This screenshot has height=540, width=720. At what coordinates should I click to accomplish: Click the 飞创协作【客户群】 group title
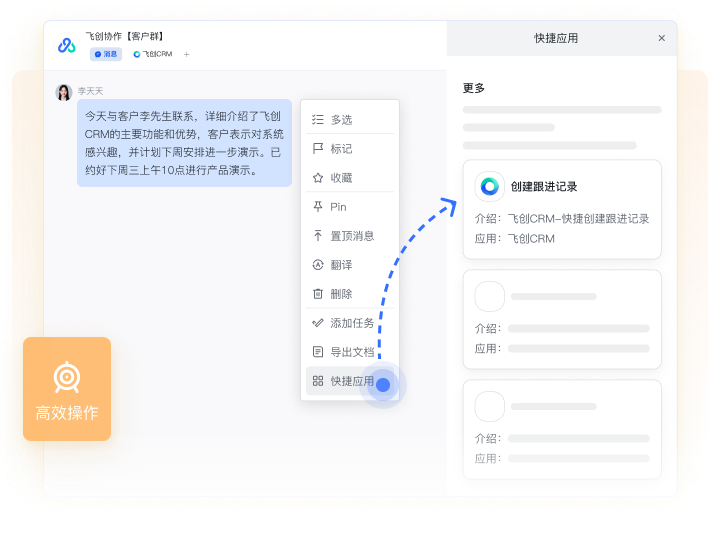tap(125, 36)
